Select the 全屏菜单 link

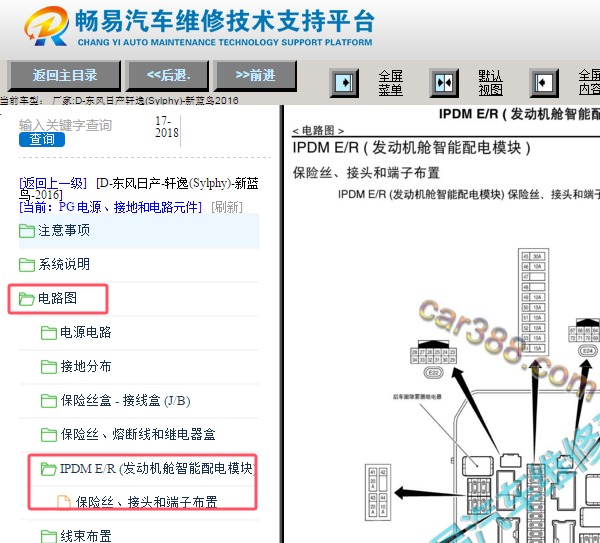[390, 83]
